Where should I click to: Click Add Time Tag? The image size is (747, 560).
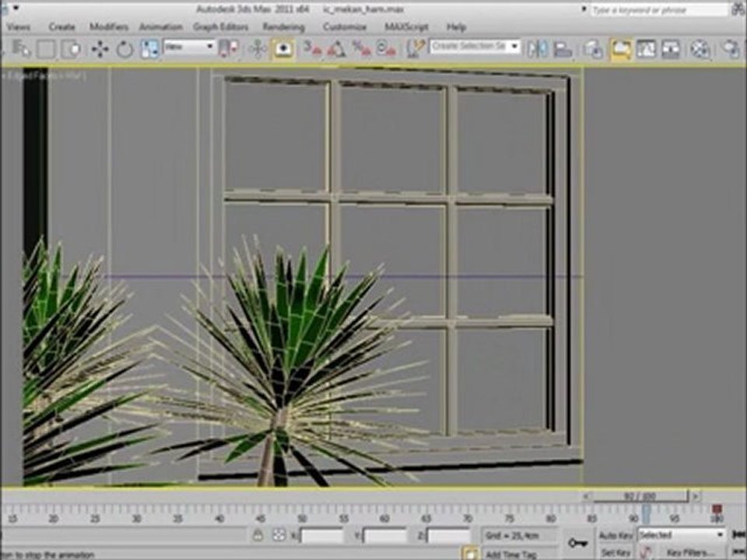click(x=511, y=555)
